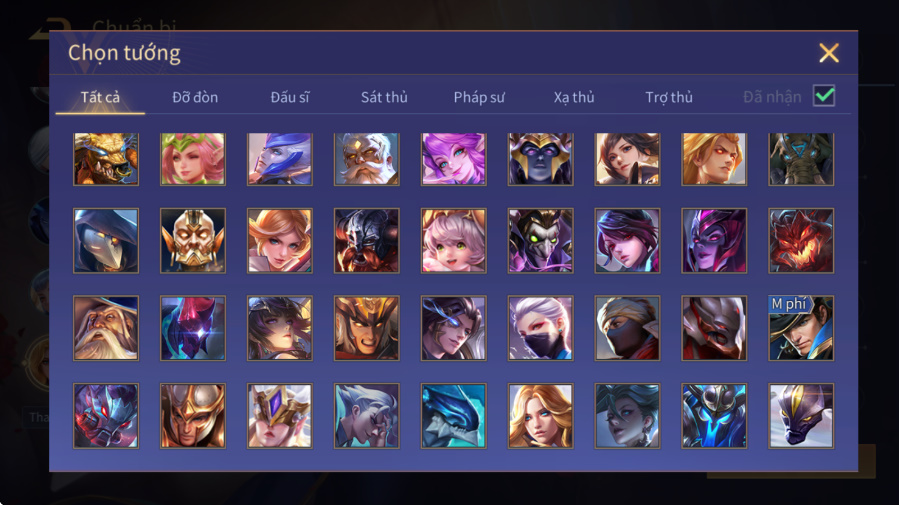
Task: Open the 'Sát thủ' tab
Action: [384, 97]
